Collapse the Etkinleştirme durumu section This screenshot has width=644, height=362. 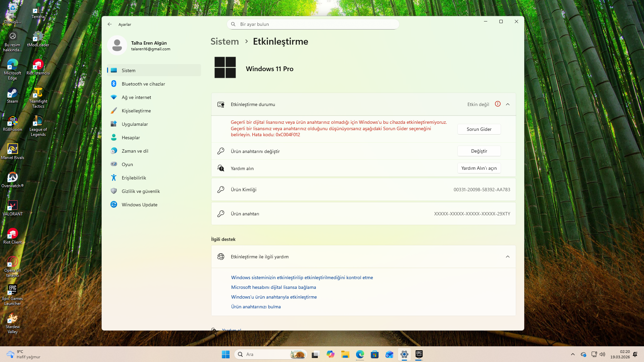[508, 104]
